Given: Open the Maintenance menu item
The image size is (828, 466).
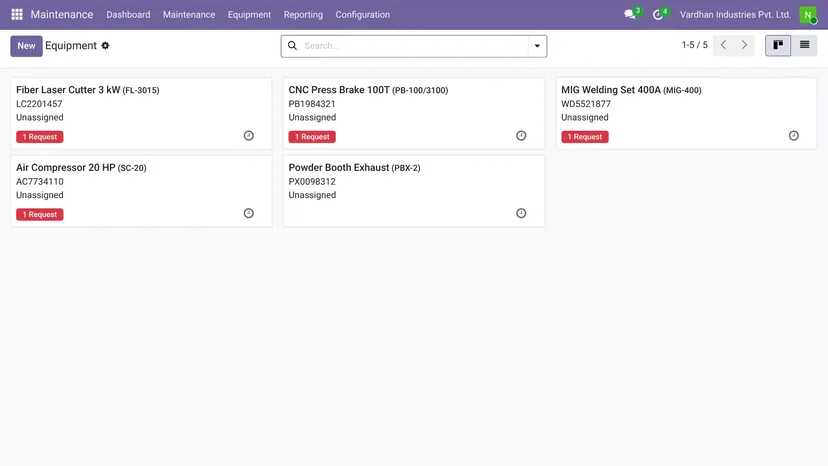Looking at the screenshot, I should (x=189, y=15).
